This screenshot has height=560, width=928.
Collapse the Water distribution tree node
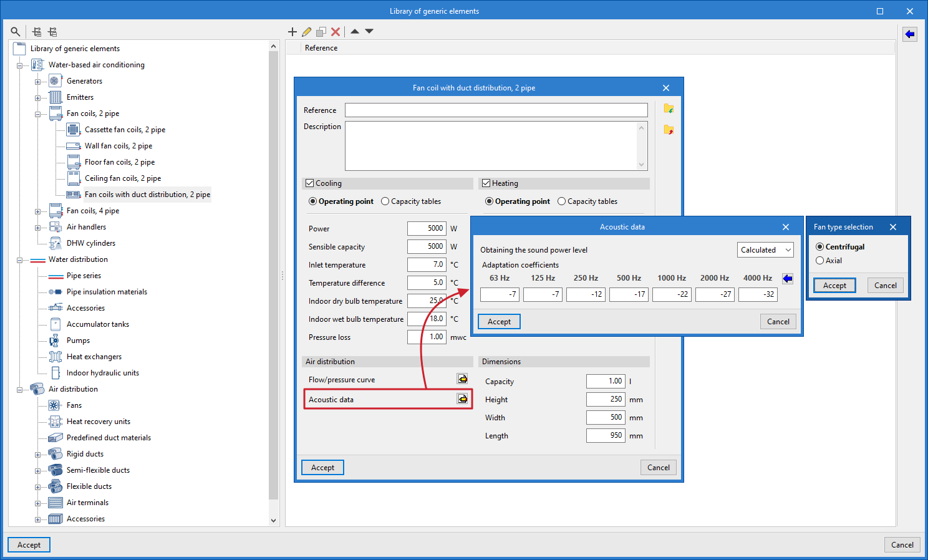19,260
